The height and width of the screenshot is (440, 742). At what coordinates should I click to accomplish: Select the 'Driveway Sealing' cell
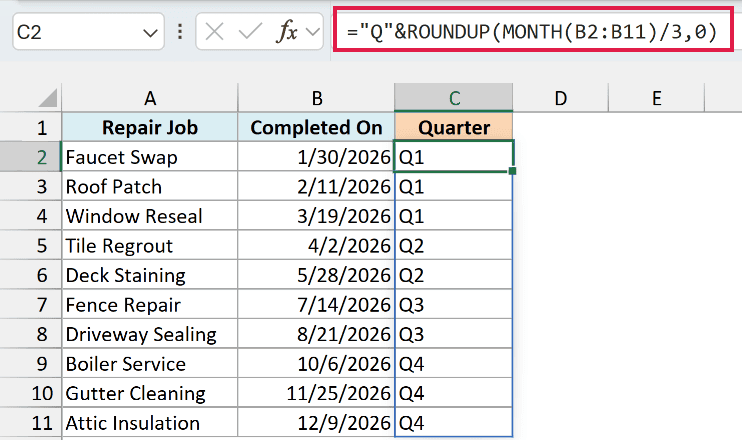click(150, 334)
